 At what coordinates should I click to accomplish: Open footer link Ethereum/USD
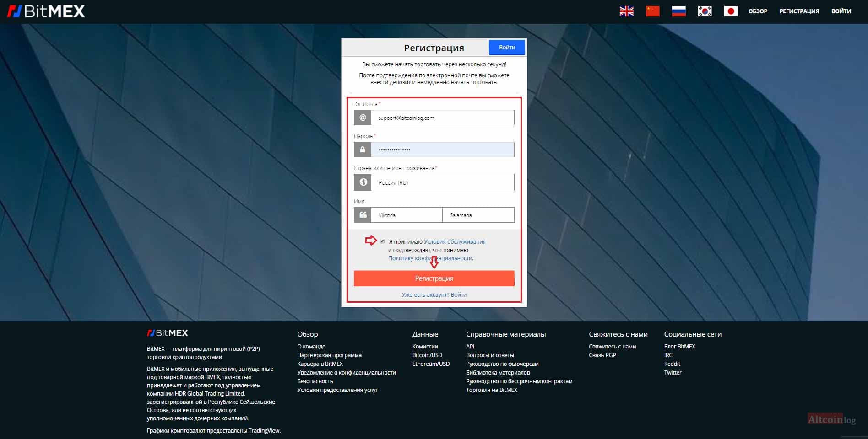[431, 364]
